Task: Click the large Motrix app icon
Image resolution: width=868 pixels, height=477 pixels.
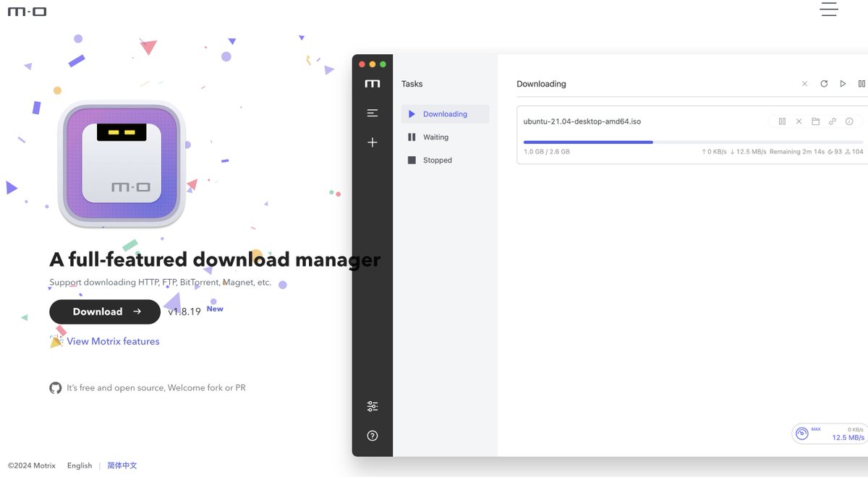Action: pyautogui.click(x=122, y=165)
